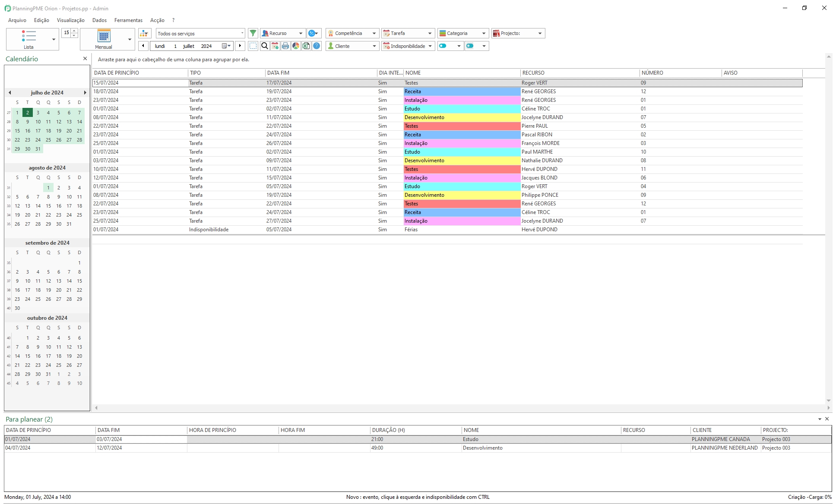836x504 pixels.
Task: Open the Visualização menu
Action: point(71,20)
